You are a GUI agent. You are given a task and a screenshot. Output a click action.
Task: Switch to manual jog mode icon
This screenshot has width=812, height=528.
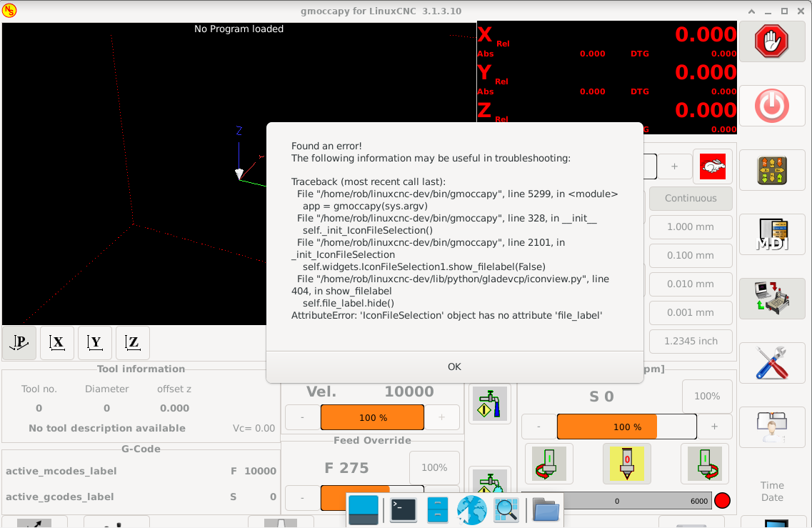click(x=771, y=171)
